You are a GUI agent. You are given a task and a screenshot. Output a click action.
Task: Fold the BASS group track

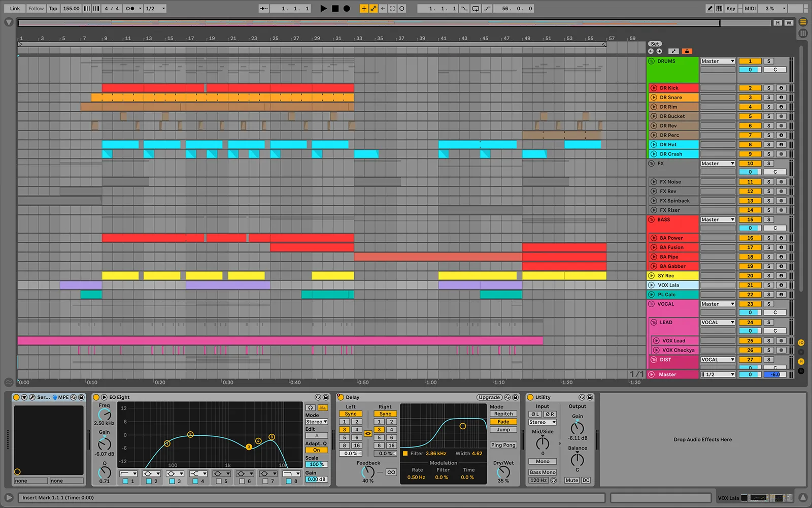coord(652,220)
